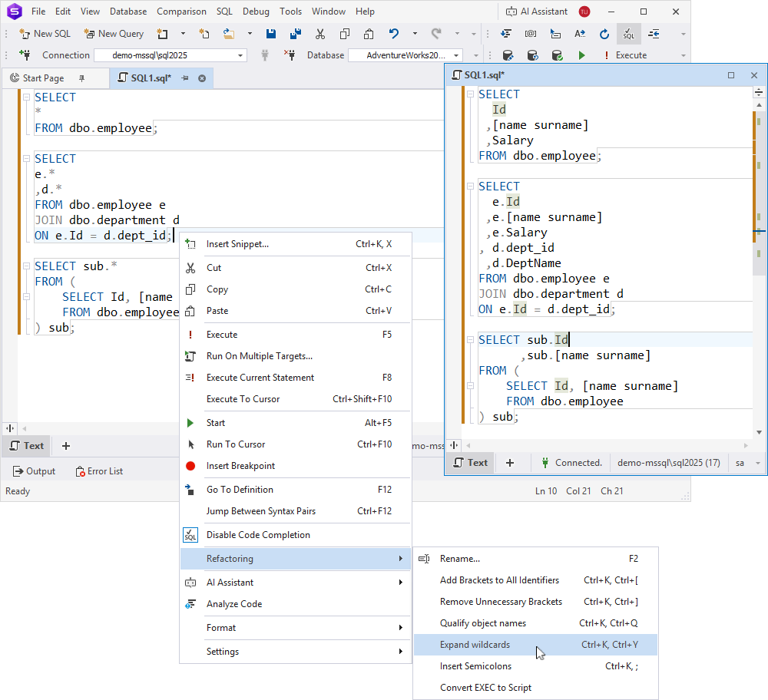The image size is (768, 700).
Task: Click the Undo arrow icon
Action: [x=394, y=34]
